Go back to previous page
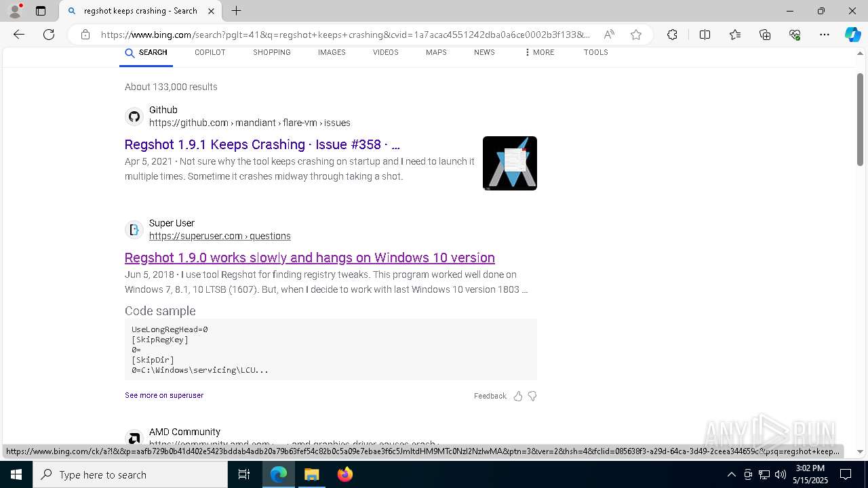Screen dimensions: 868x488 19,35
